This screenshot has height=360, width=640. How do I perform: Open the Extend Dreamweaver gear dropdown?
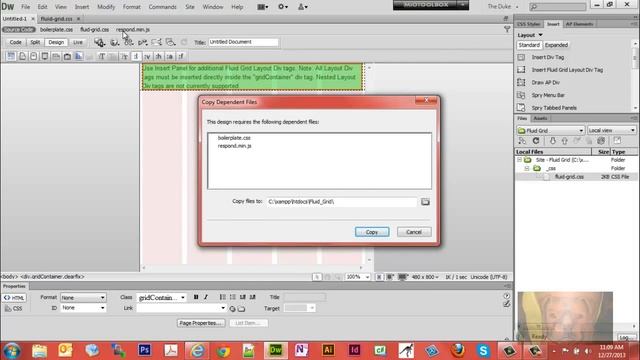pyautogui.click(x=283, y=7)
